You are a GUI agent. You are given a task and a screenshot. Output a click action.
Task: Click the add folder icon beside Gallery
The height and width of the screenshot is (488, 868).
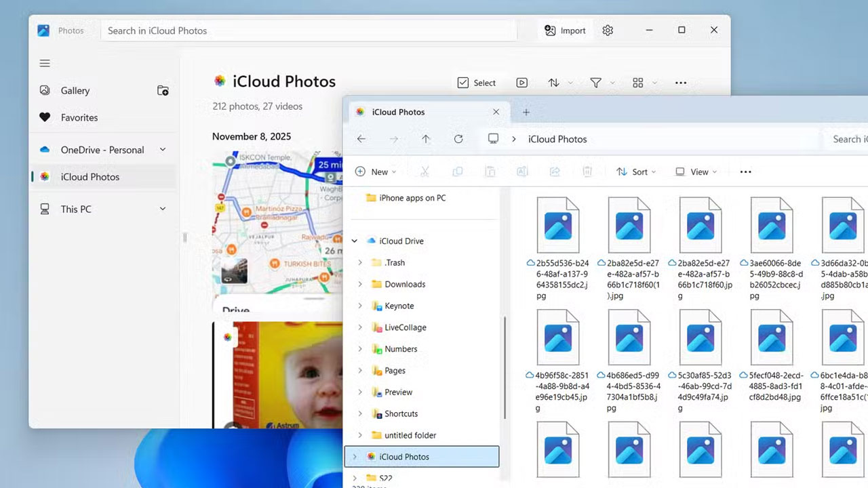coord(163,91)
